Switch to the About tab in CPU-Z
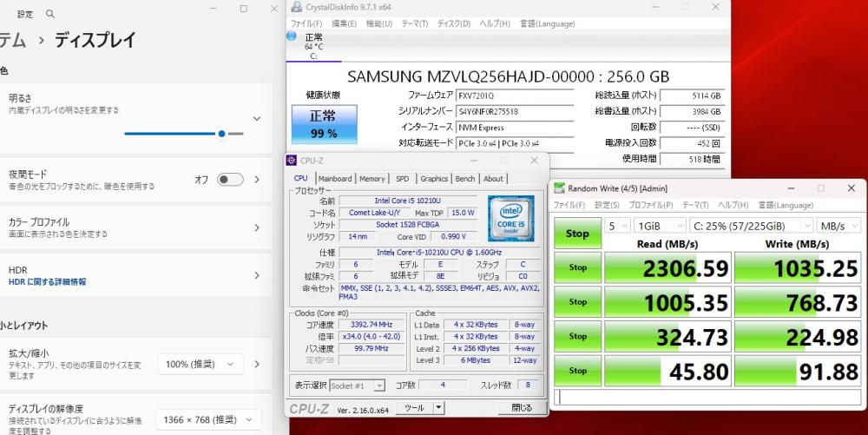Screen dimensions: 868x435 pyautogui.click(x=493, y=179)
